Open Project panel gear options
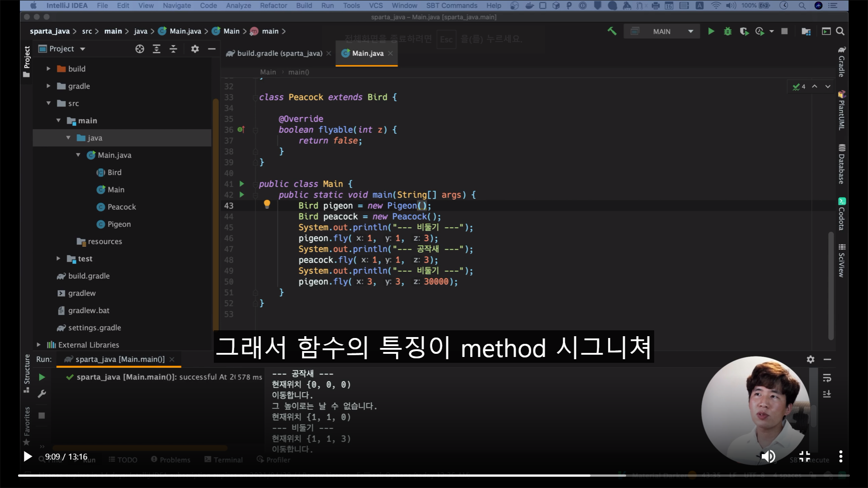 [x=195, y=49]
